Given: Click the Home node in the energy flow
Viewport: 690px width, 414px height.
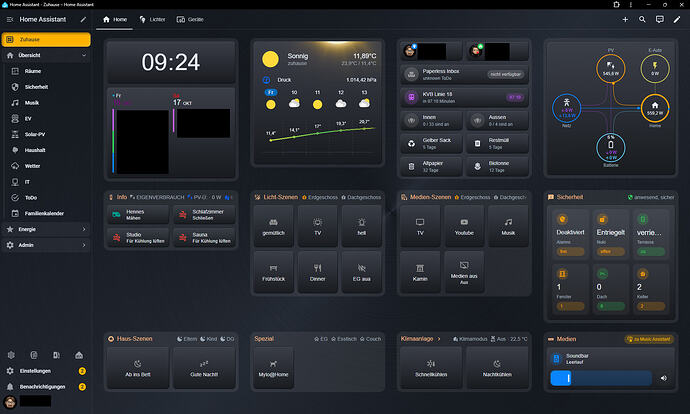Looking at the screenshot, I should point(655,108).
